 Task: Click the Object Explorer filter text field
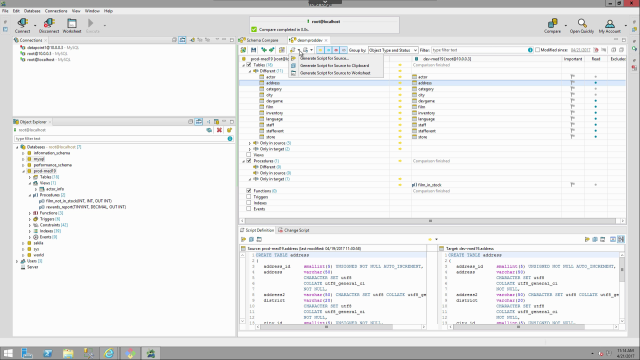point(121,139)
